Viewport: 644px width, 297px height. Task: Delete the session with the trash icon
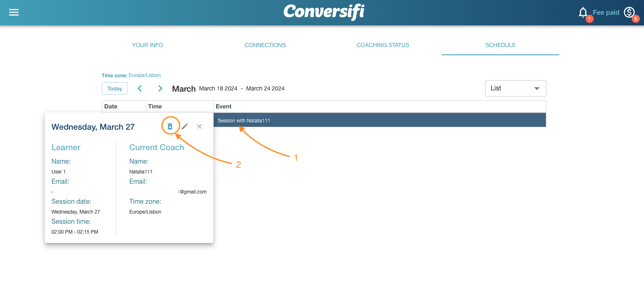[x=170, y=126]
